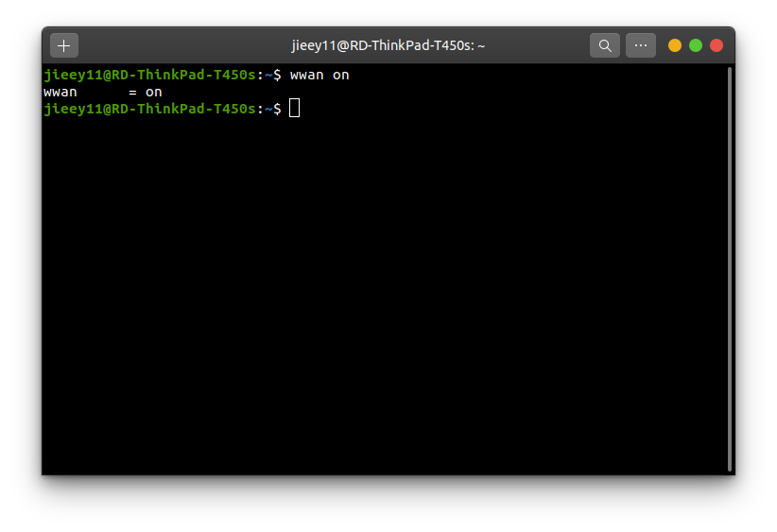Minimize the window using the yellow button
This screenshot has width=777, height=532.
(675, 45)
